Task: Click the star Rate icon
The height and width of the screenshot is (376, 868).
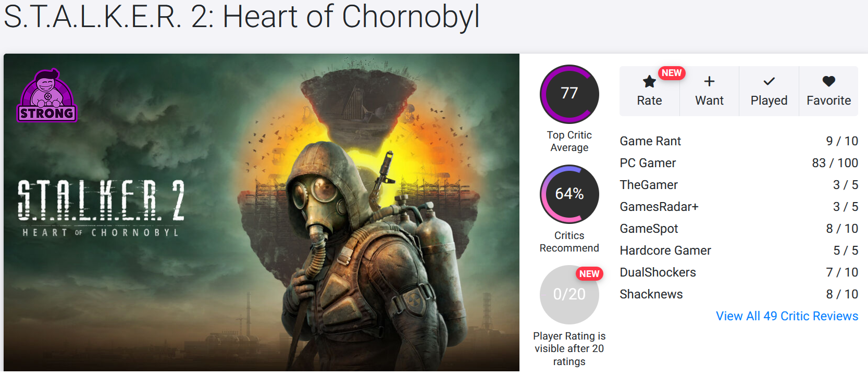Action: (x=649, y=82)
